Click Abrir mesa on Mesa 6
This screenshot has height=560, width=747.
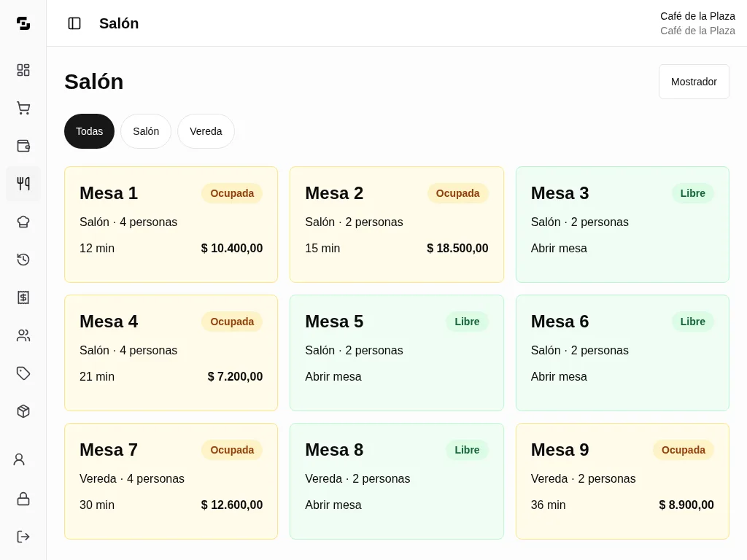tap(559, 377)
